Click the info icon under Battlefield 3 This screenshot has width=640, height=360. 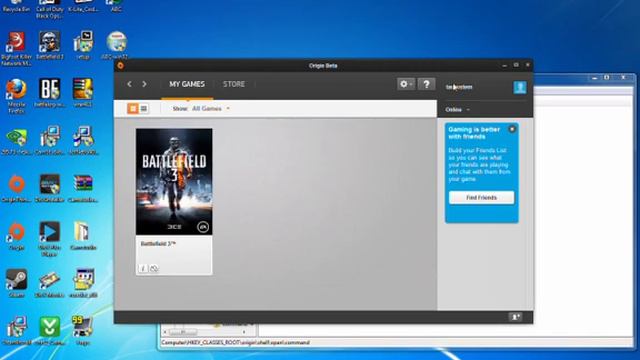[143, 268]
